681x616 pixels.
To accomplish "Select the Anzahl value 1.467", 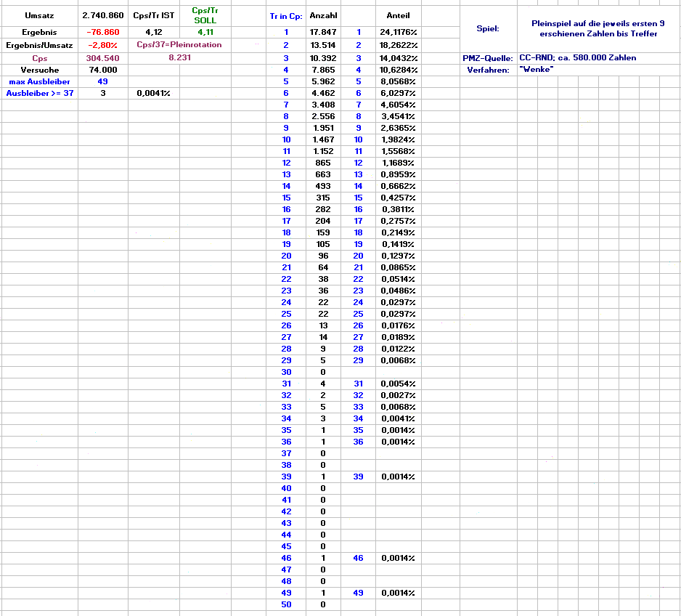I will 323,140.
